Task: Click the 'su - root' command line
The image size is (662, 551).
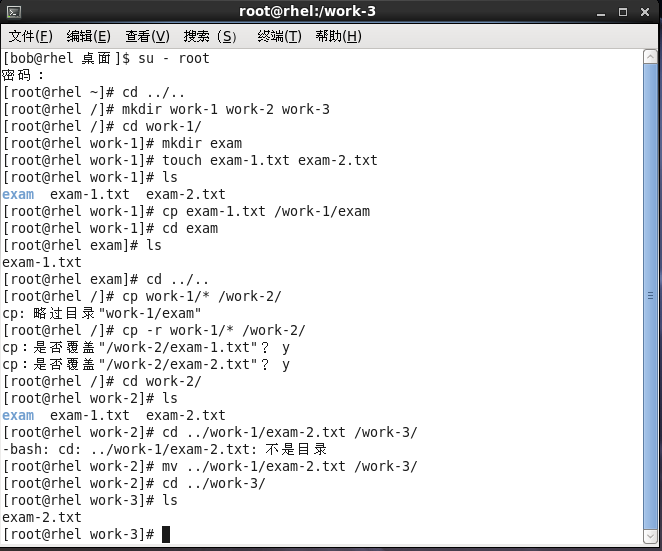Action: tap(106, 58)
